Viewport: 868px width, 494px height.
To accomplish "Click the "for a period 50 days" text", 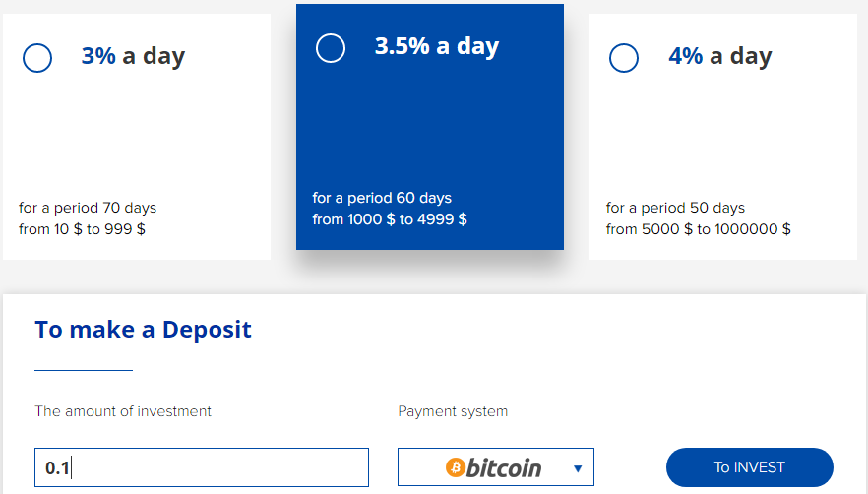I will point(675,208).
